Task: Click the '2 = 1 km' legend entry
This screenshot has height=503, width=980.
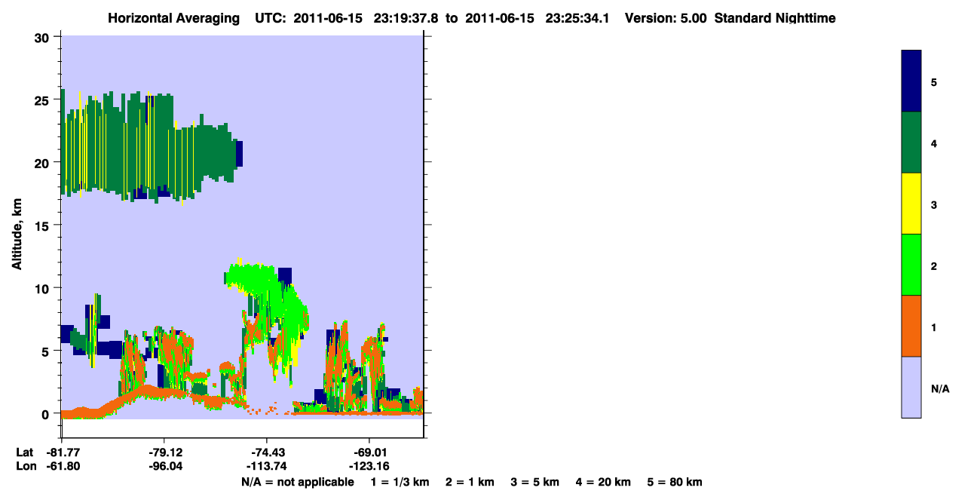Action: pos(470,483)
